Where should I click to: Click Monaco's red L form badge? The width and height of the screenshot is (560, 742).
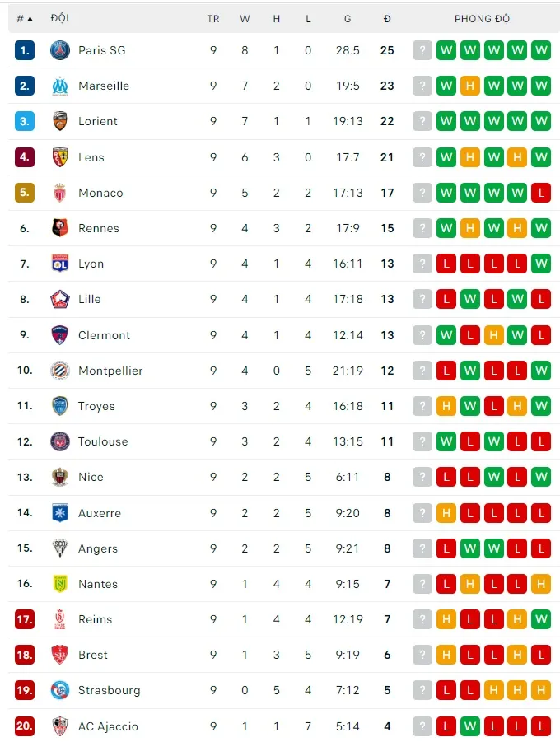[x=540, y=193]
